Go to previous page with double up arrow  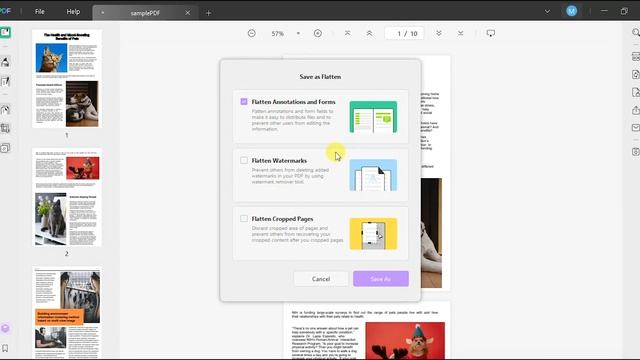369,33
